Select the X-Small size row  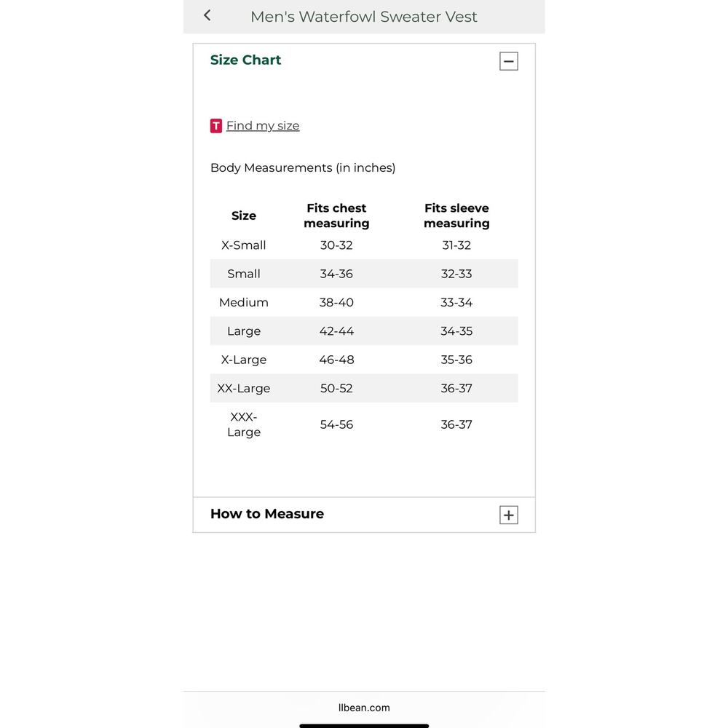tap(364, 245)
